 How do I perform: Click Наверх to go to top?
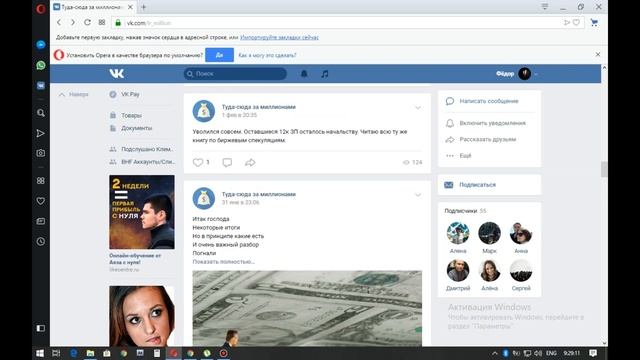click(74, 95)
